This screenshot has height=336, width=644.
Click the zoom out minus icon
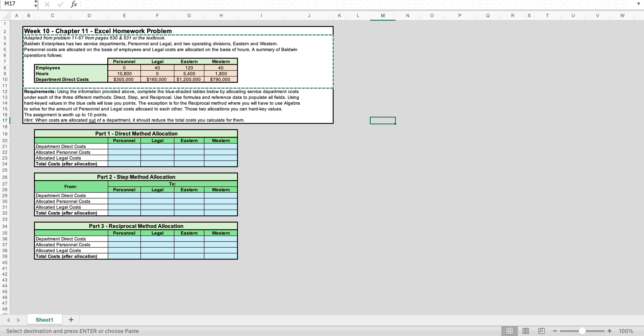(x=555, y=331)
